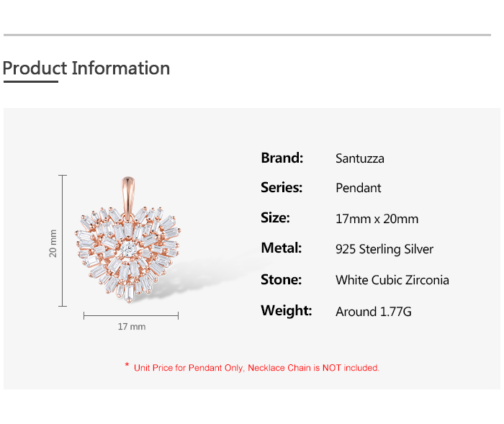Click the round center stone of the pendant
Image resolution: width=504 pixels, height=424 pixels.
click(x=127, y=248)
